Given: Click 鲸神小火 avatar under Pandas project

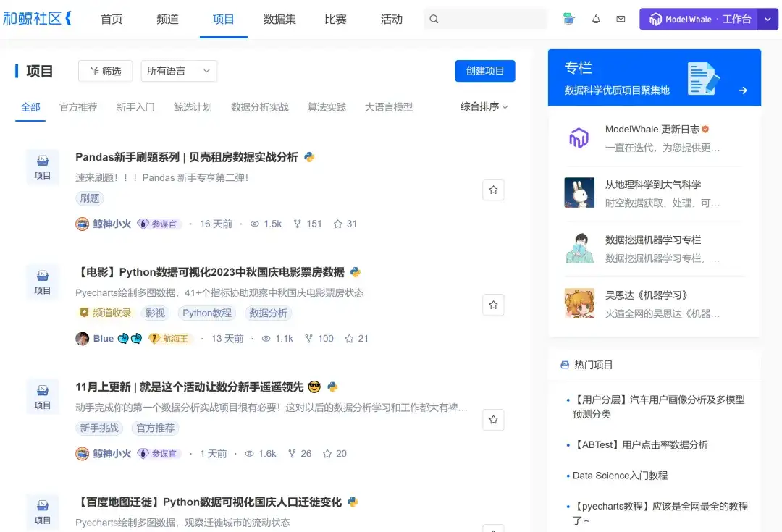Looking at the screenshot, I should pos(83,224).
